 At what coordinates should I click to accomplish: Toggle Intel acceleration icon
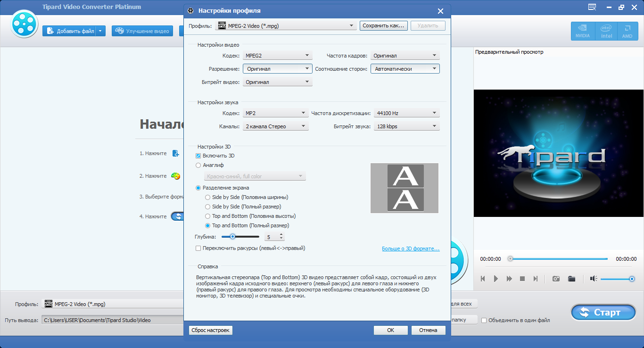[606, 31]
